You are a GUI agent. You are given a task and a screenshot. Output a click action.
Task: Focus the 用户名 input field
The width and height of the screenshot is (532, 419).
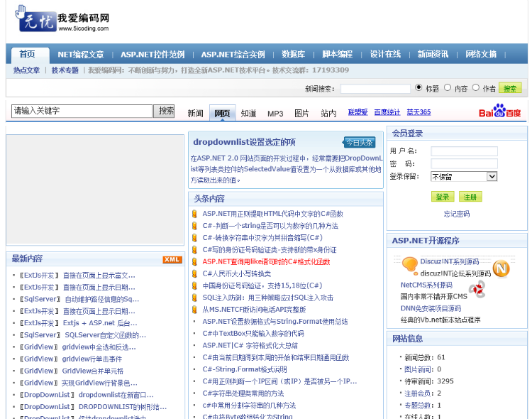(x=464, y=151)
